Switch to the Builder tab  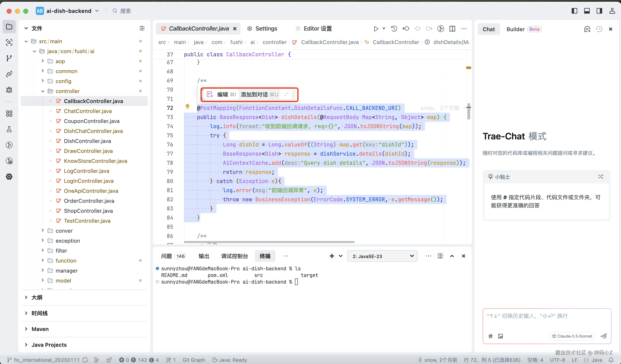tap(515, 29)
